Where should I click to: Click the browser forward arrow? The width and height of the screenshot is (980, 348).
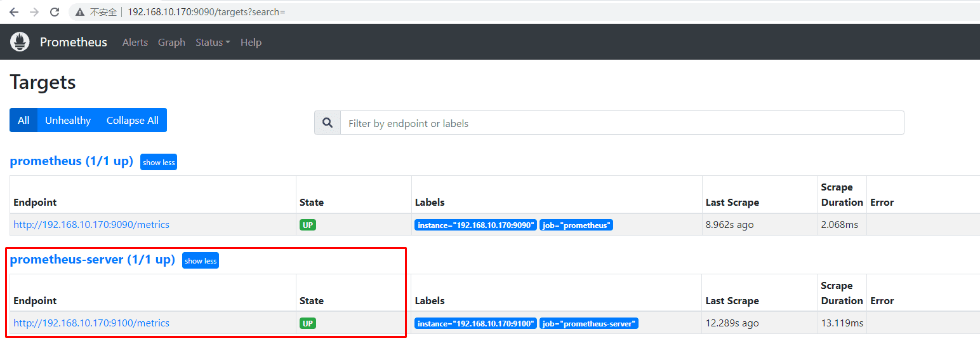[x=34, y=12]
